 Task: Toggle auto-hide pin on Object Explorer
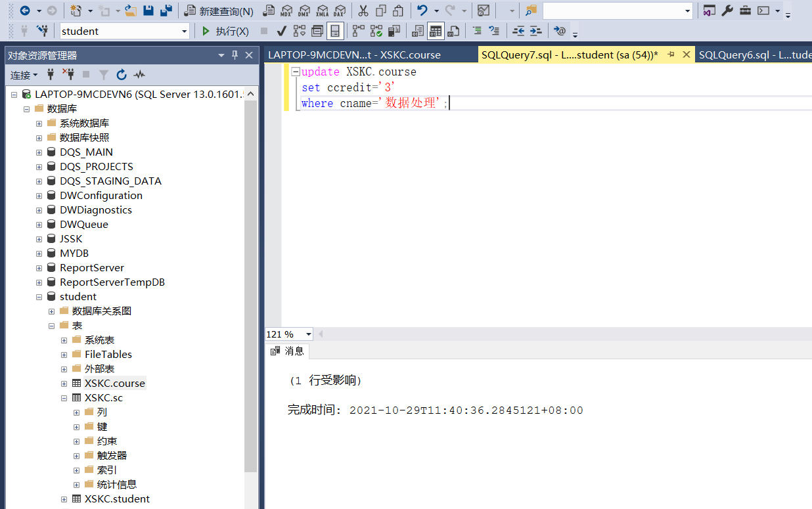tap(235, 56)
